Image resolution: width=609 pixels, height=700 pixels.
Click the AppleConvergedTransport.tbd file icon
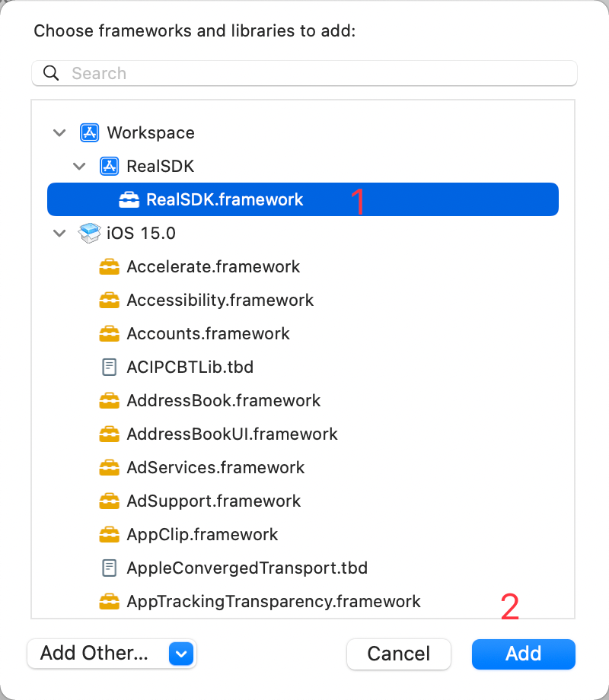pyautogui.click(x=110, y=568)
